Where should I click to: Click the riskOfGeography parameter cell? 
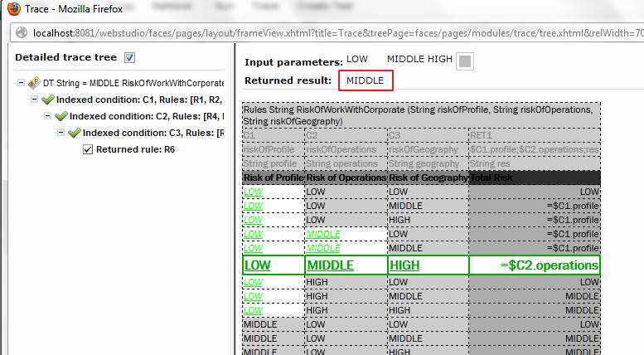coord(429,149)
